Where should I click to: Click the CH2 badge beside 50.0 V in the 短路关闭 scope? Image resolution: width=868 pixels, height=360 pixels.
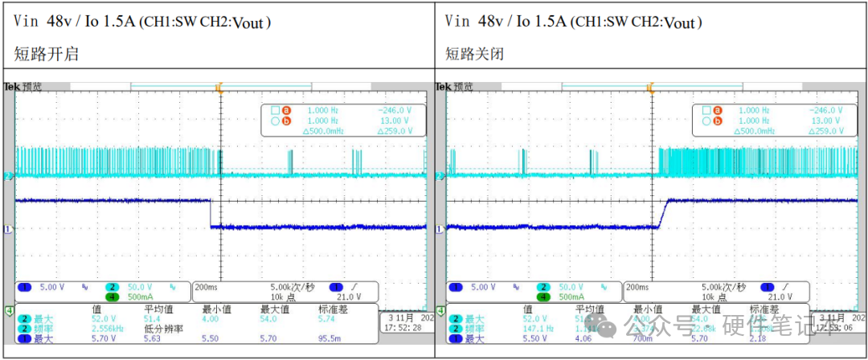point(543,288)
